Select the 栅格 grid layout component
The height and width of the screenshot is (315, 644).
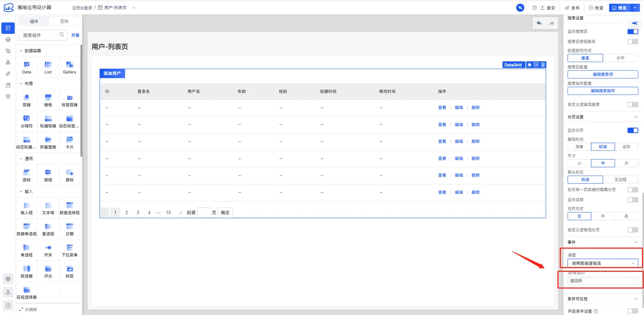[x=48, y=100]
